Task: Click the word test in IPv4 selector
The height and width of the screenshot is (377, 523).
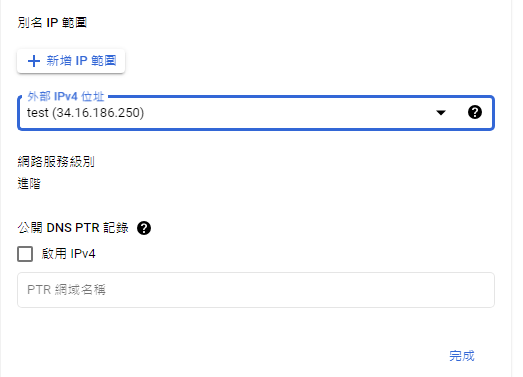Action: pyautogui.click(x=38, y=113)
